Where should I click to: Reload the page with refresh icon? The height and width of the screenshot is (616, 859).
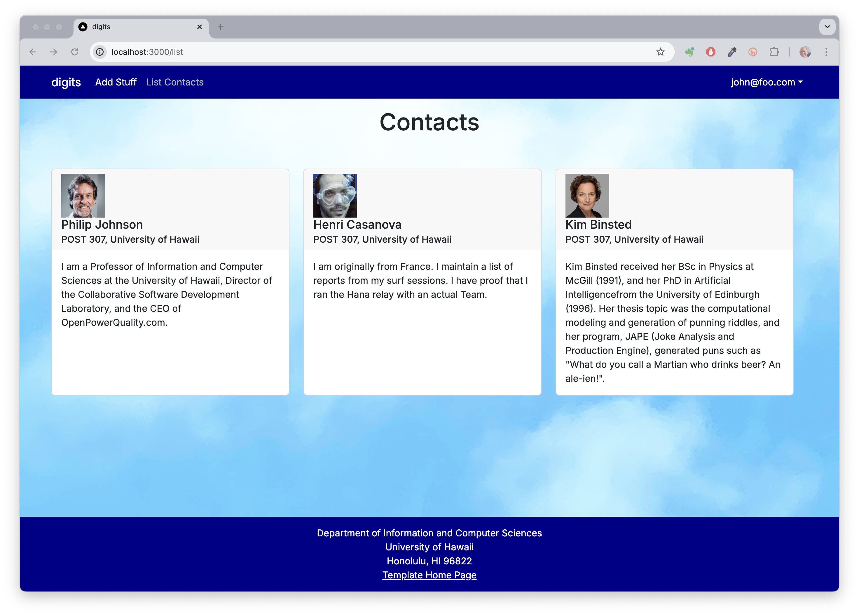coord(75,52)
